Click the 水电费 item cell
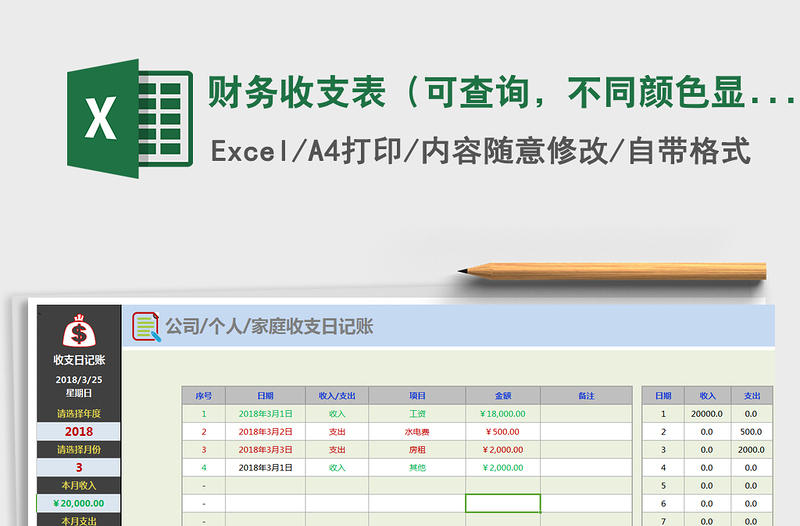 point(417,432)
